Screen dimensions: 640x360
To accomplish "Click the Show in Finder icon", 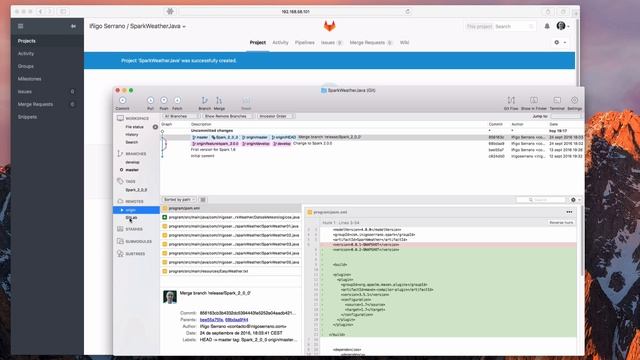I will [533, 100].
